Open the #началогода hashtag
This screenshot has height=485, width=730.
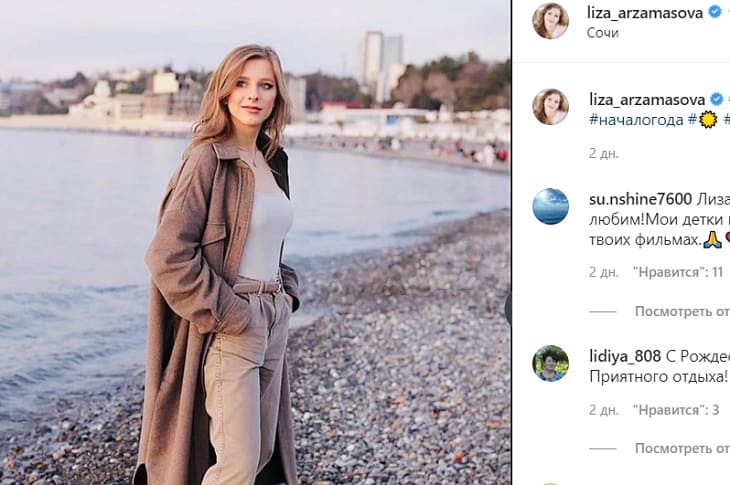click(x=636, y=120)
